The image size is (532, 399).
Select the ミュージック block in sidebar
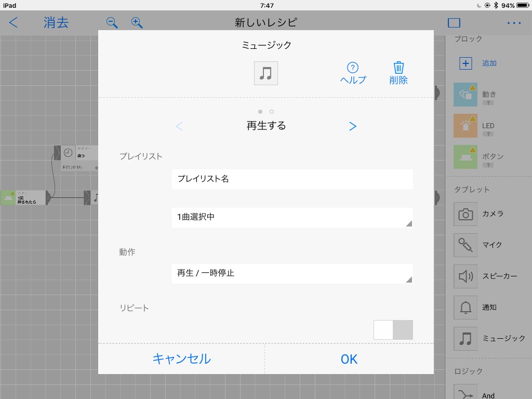tap(465, 339)
